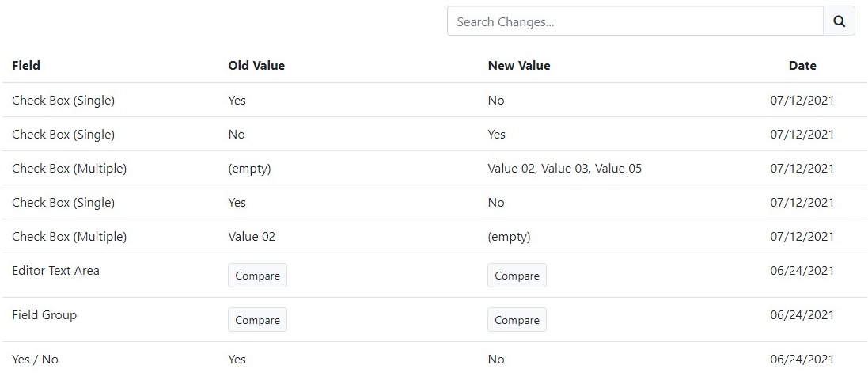Click the first Check Box (Single) row
This screenshot has width=868, height=373.
click(434, 101)
